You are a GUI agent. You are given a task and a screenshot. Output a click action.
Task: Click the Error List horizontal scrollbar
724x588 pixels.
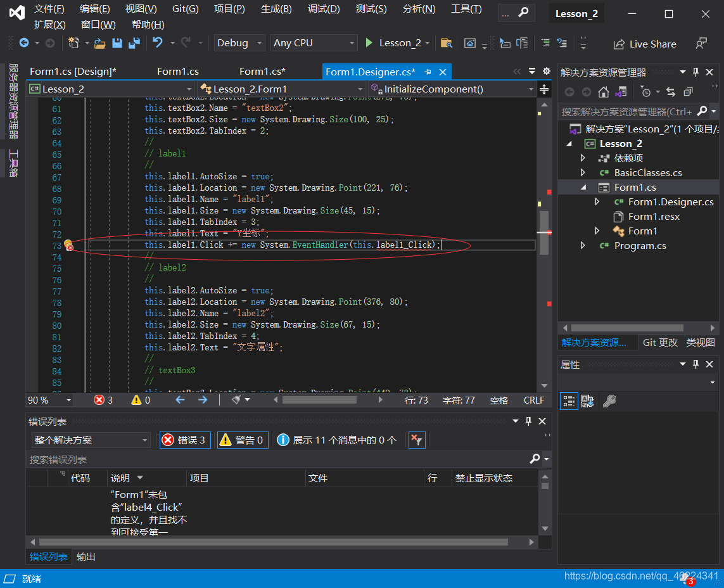point(274,542)
